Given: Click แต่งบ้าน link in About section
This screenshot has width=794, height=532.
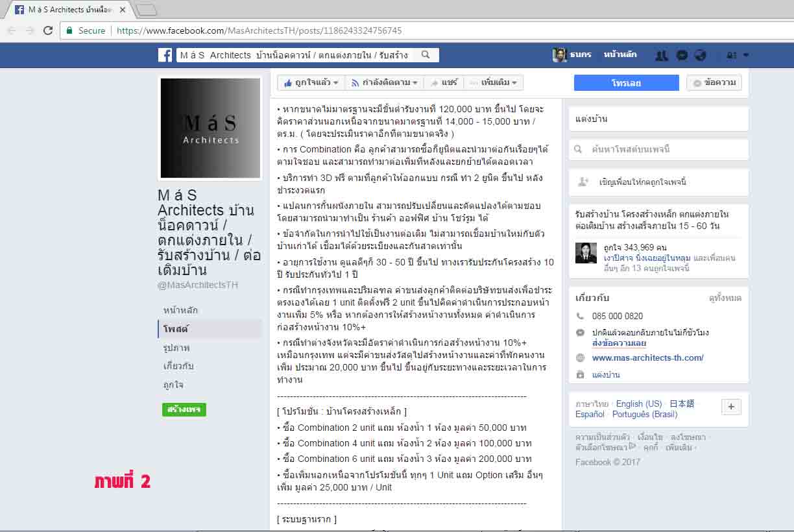Looking at the screenshot, I should (x=606, y=374).
